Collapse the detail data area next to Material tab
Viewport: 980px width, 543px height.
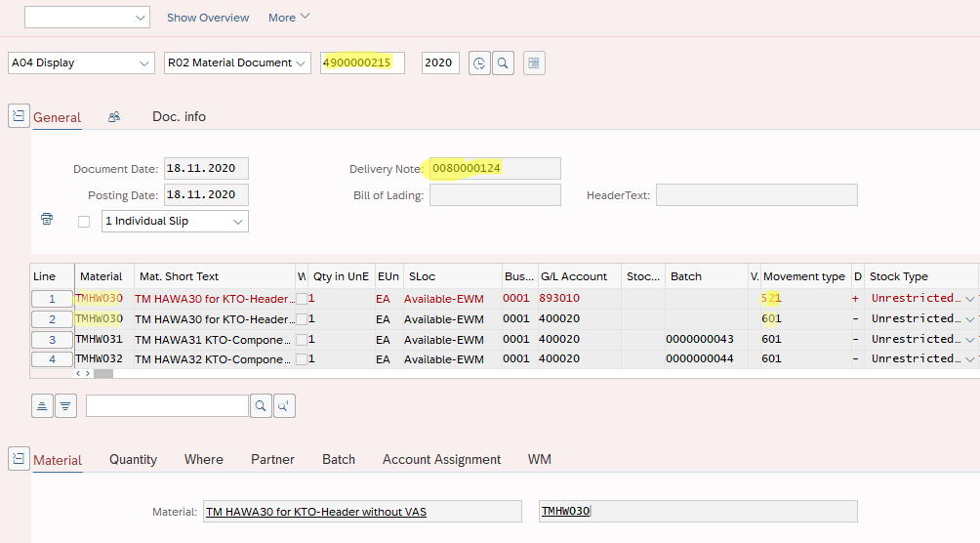[19, 459]
